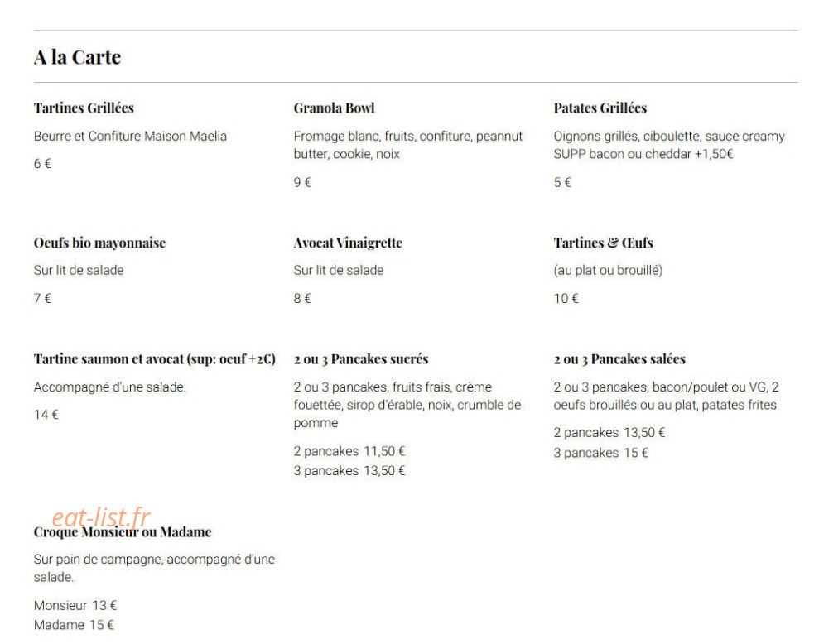Select the Tartines Grillées menu item title
This screenshot has height=644, width=819.
(x=84, y=108)
